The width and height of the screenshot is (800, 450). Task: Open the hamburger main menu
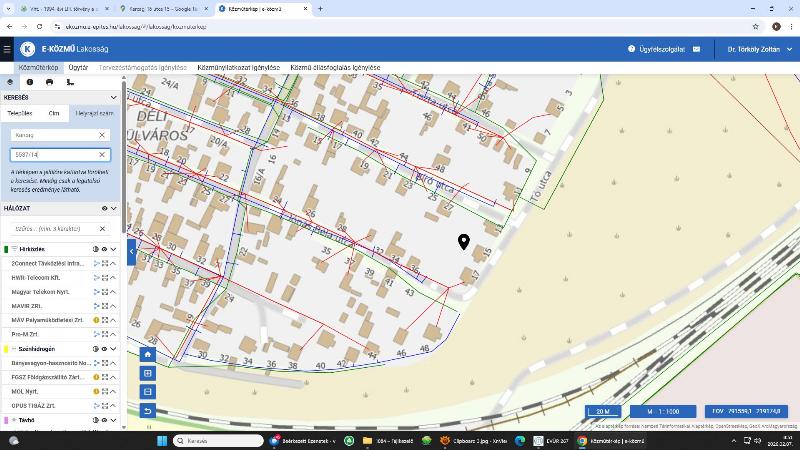coord(8,49)
